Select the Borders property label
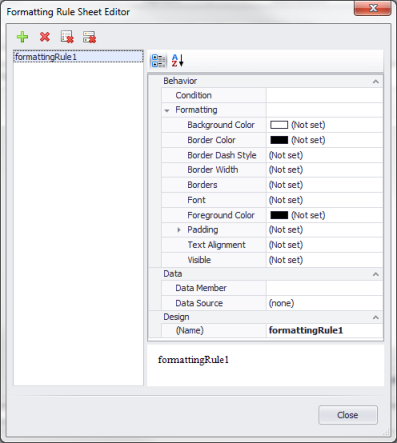This screenshot has width=397, height=443. coord(202,185)
